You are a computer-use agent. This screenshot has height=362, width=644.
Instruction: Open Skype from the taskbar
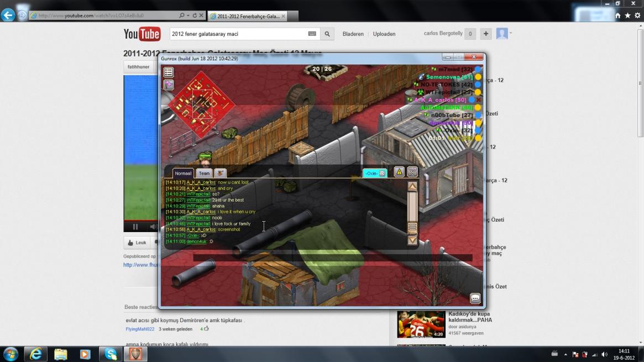(111, 354)
